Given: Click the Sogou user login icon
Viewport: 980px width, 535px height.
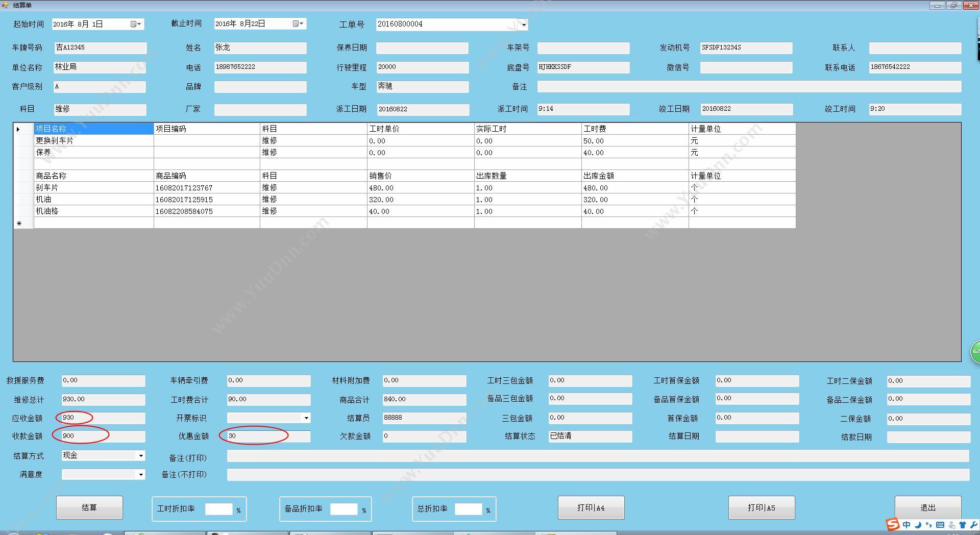Looking at the screenshot, I should 952,525.
